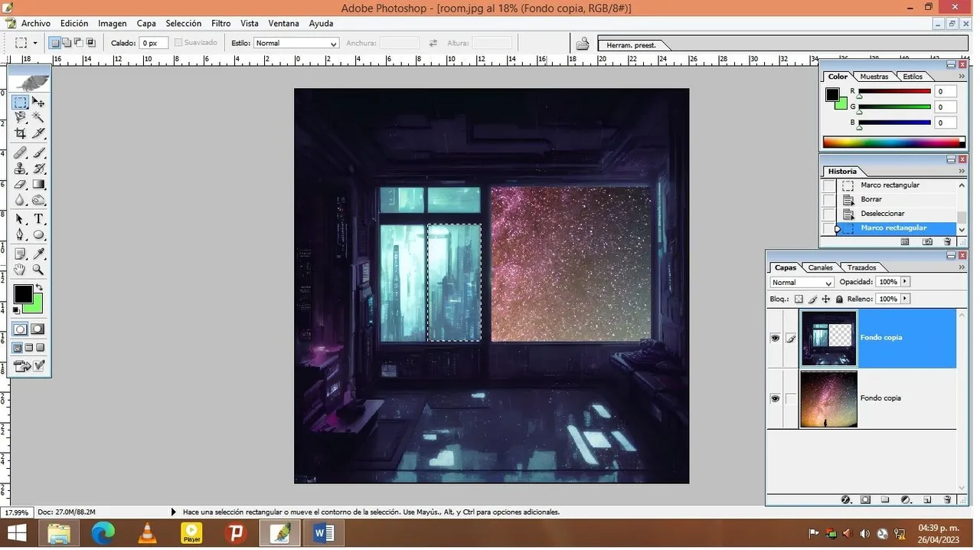Image resolution: width=980 pixels, height=550 pixels.
Task: Create new document from current history state
Action: [905, 241]
